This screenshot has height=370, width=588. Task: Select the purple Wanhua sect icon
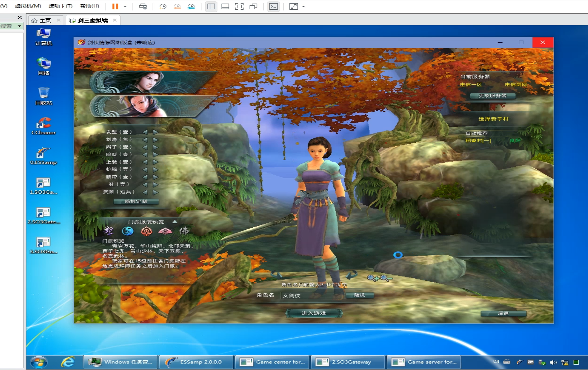tap(108, 231)
